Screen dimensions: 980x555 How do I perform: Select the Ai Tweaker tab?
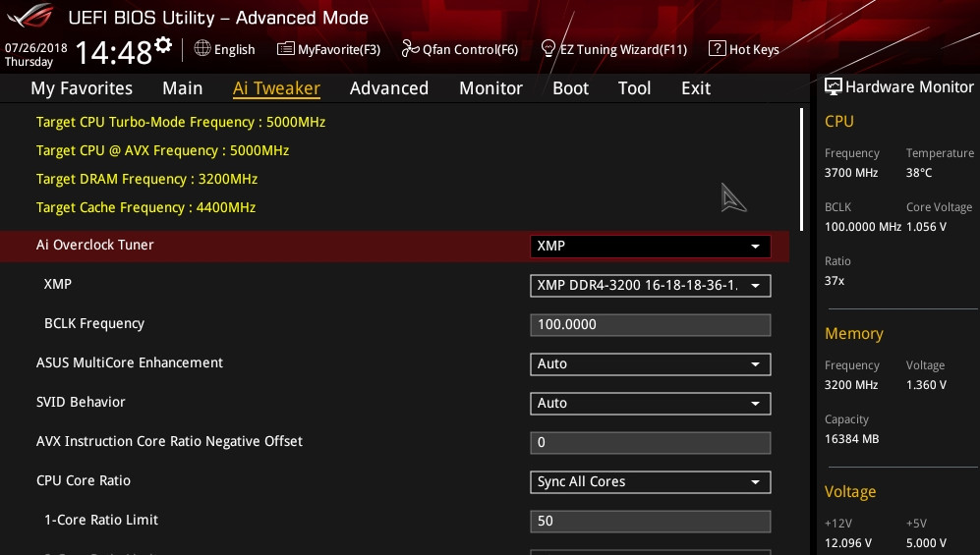click(x=276, y=88)
